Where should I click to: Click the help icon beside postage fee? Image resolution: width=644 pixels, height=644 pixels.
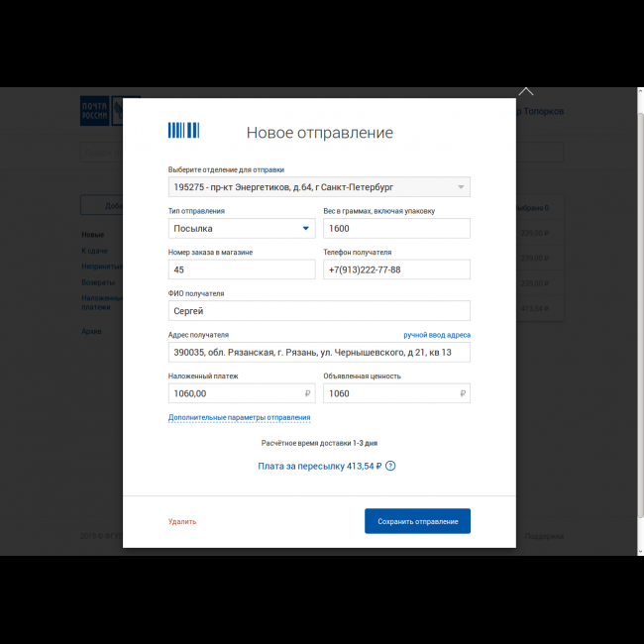tap(390, 466)
